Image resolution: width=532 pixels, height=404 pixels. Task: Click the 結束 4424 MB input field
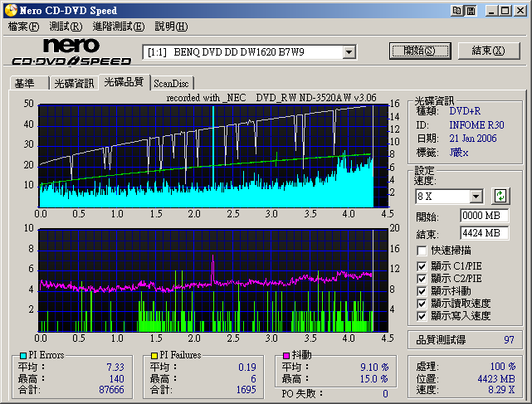coord(484,233)
